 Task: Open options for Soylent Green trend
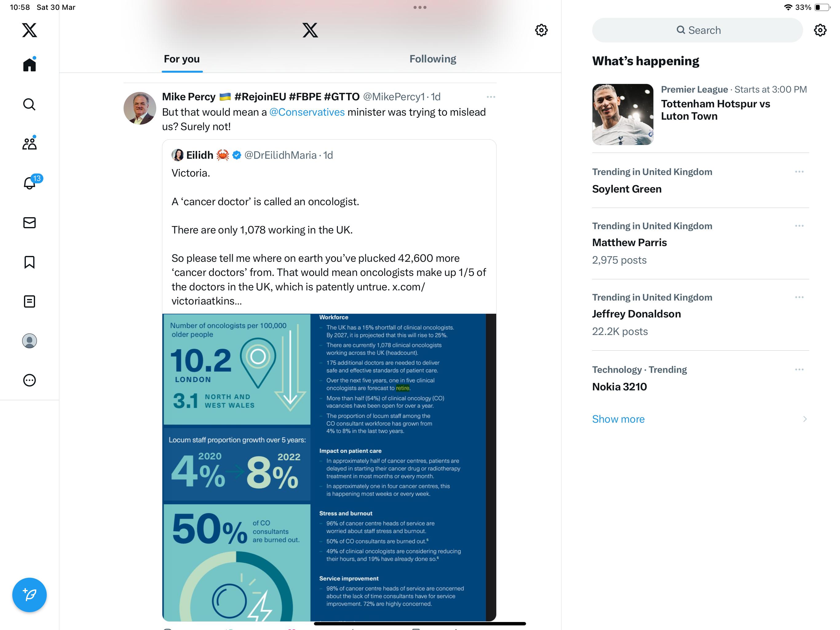pyautogui.click(x=799, y=172)
